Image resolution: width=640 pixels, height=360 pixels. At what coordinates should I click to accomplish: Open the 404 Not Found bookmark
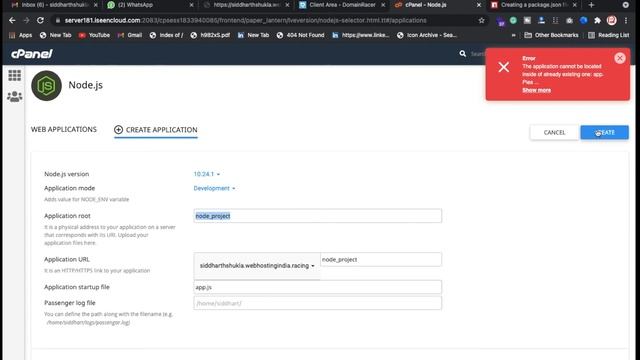pos(300,35)
